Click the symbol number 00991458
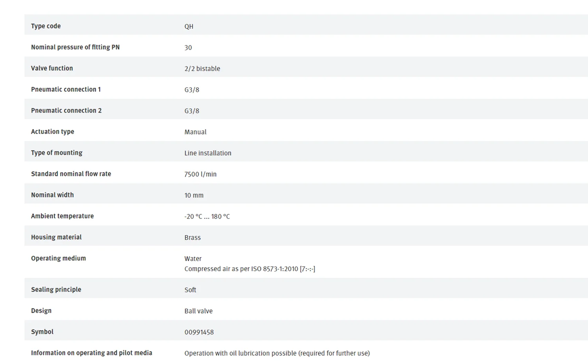Screen dimensions: 588x364 (199, 332)
